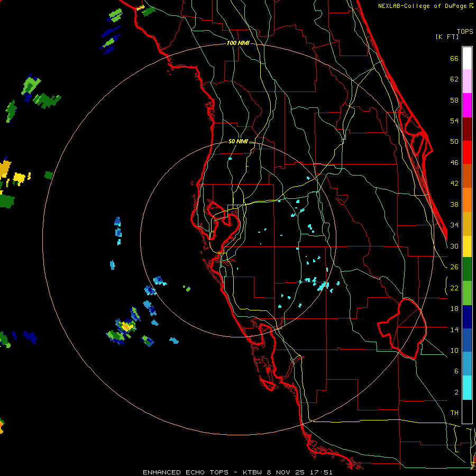Click the 34 legend number
The height and width of the screenshot is (476, 476).
click(x=454, y=225)
